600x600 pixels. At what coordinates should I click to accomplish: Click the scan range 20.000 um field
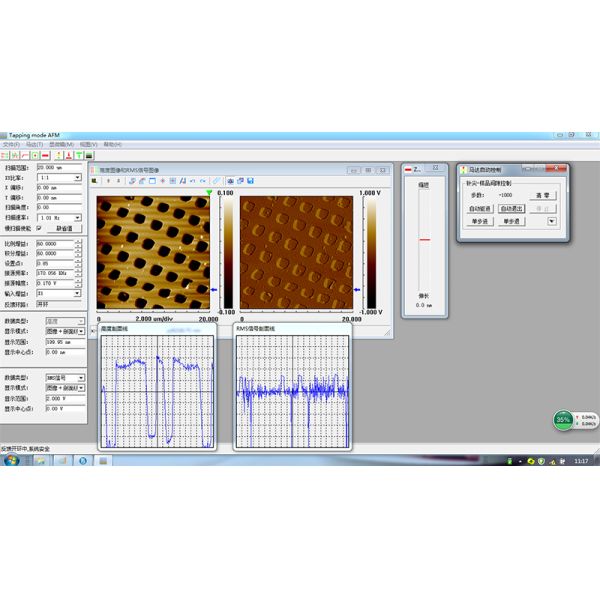(x=58, y=167)
